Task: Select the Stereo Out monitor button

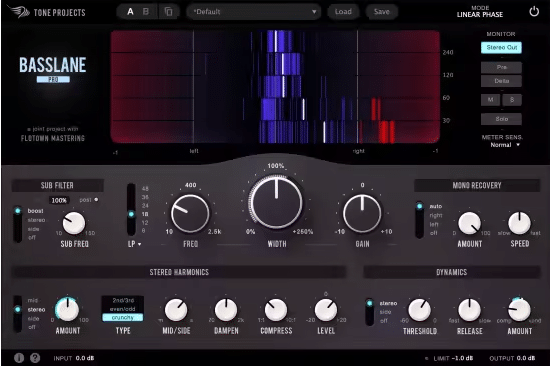Action: tap(501, 47)
